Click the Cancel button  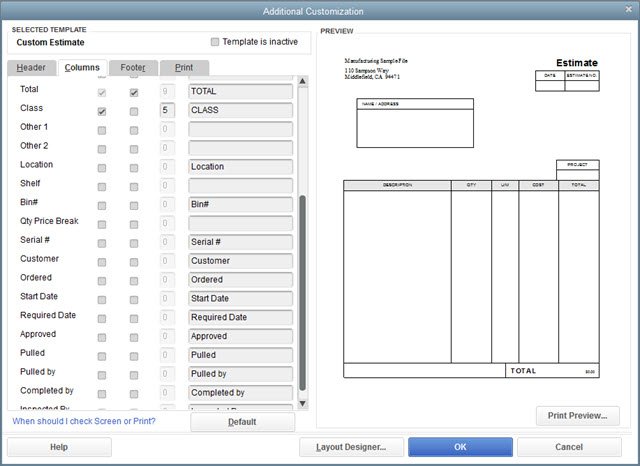point(569,447)
